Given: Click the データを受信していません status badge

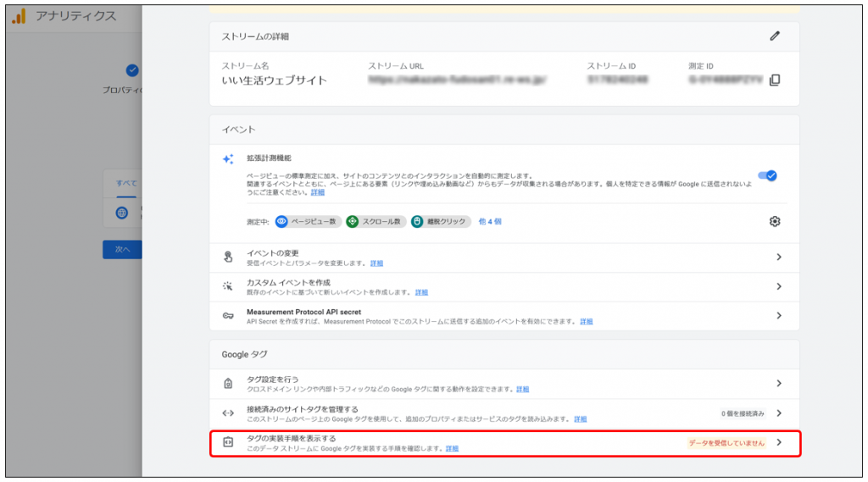Looking at the screenshot, I should click(726, 443).
